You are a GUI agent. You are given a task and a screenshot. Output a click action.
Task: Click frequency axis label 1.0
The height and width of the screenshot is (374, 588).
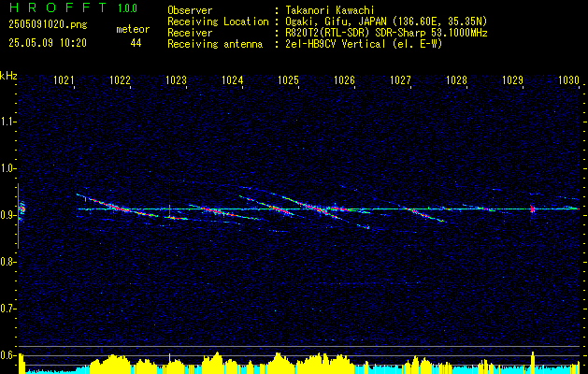(x=7, y=168)
